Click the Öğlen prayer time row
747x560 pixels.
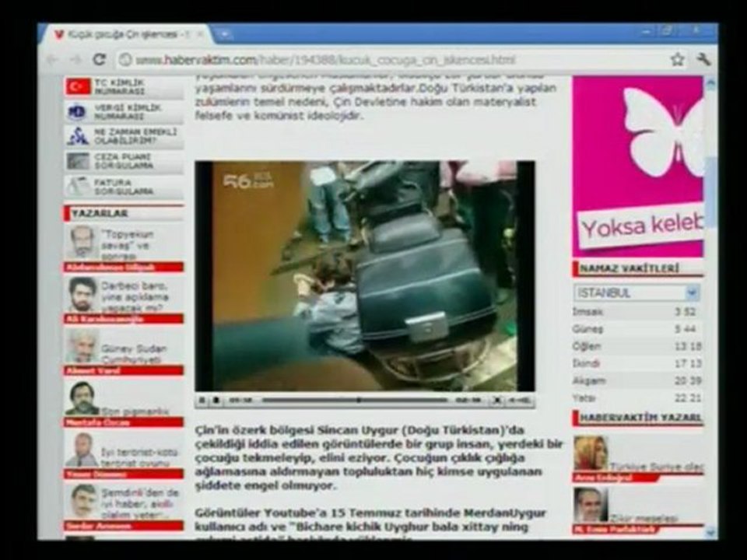637,346
